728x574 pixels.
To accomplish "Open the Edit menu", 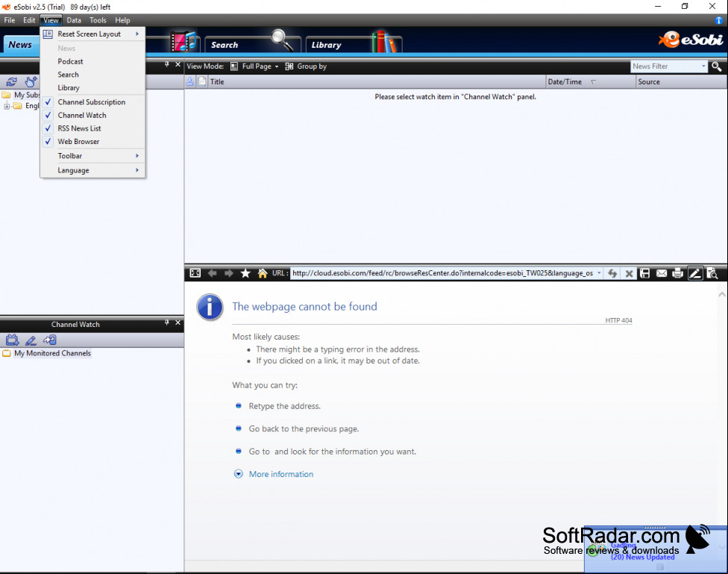I will point(29,20).
